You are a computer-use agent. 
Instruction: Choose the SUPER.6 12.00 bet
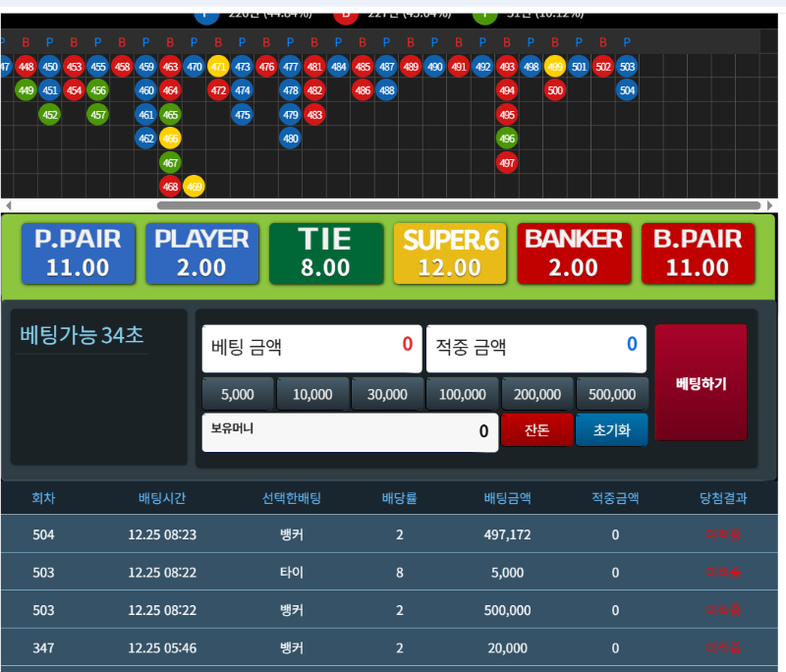tap(449, 253)
